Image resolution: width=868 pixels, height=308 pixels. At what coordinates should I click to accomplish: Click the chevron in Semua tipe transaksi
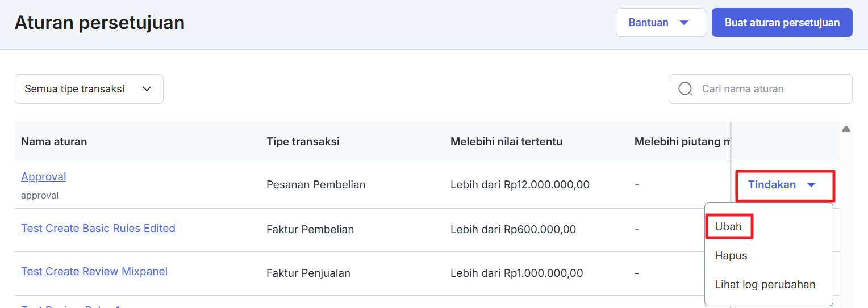(x=147, y=89)
